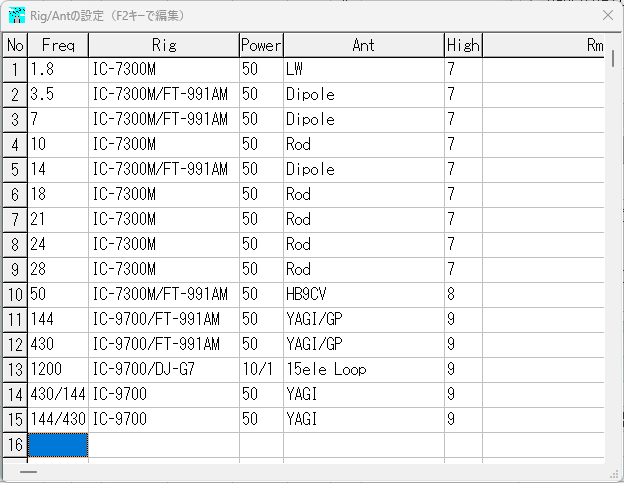Select the Ant cell 'YAGI/GP' in row 12
624x483 pixels.
pyautogui.click(x=364, y=345)
